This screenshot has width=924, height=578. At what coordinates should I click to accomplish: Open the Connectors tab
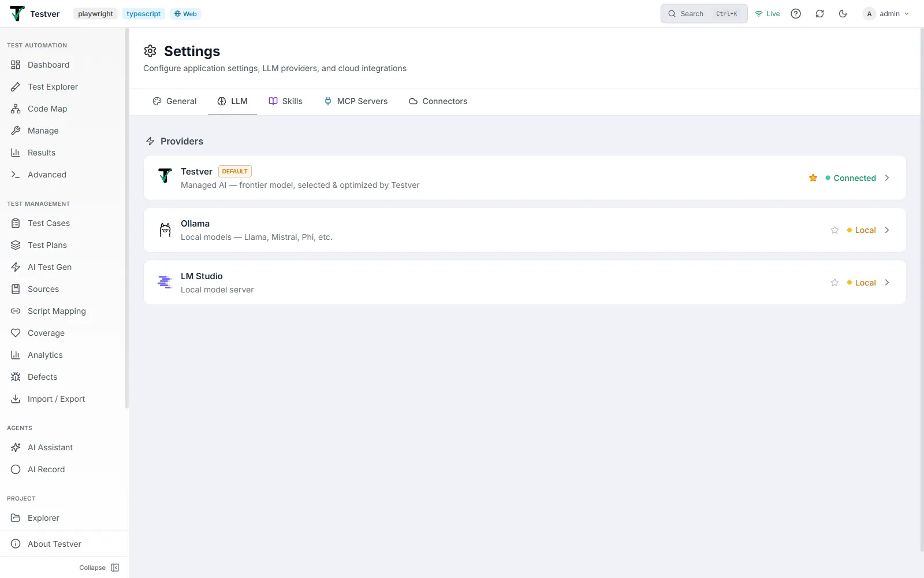[438, 101]
